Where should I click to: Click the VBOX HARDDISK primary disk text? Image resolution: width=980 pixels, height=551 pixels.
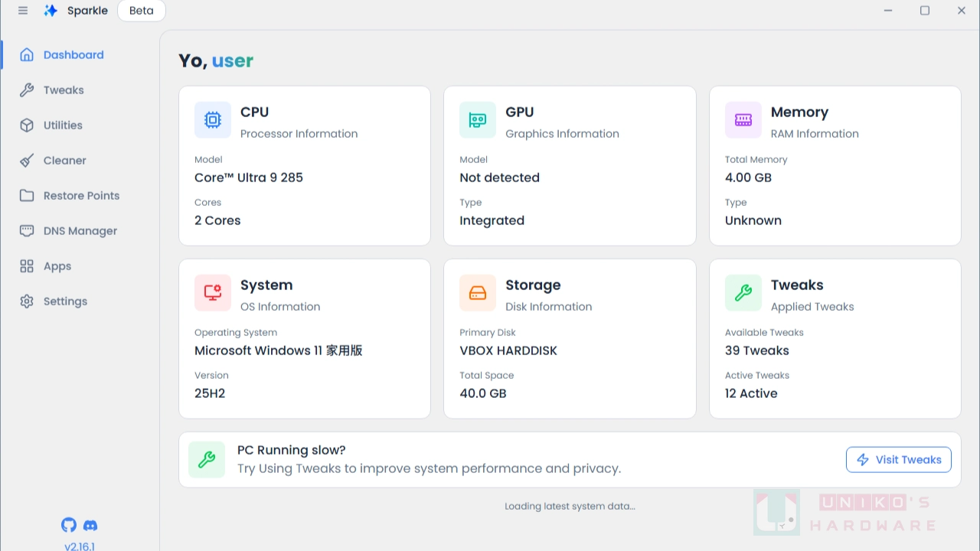coord(508,350)
